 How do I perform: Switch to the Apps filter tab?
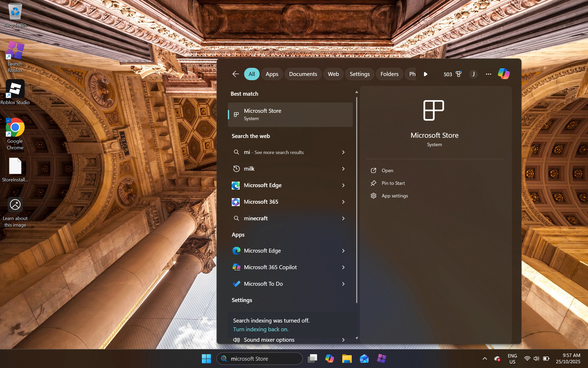coord(272,74)
